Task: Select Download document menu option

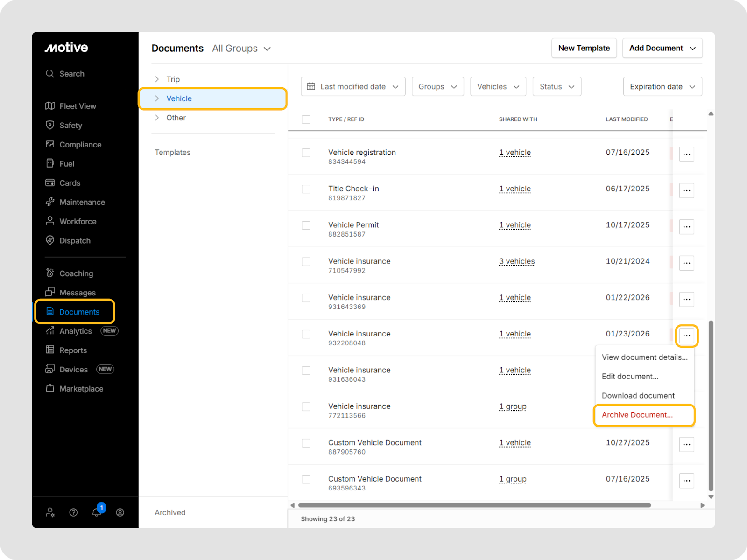Action: point(638,396)
